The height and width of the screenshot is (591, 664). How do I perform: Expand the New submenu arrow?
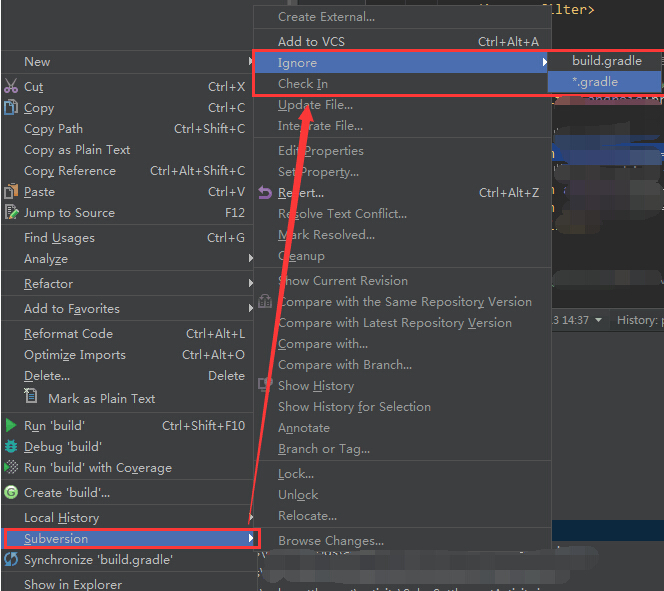pos(251,62)
